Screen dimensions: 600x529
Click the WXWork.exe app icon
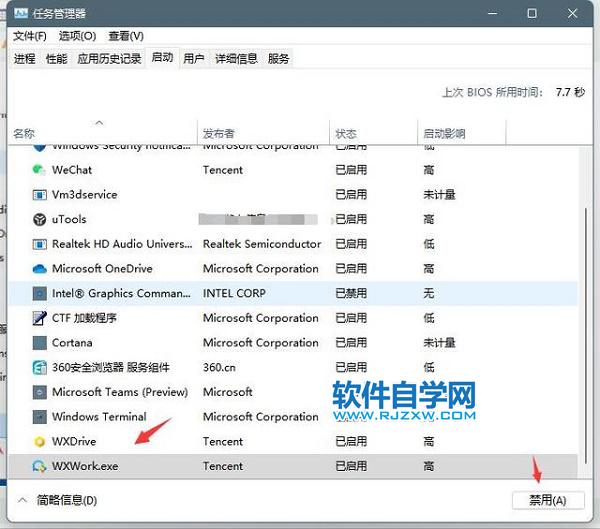tap(39, 466)
